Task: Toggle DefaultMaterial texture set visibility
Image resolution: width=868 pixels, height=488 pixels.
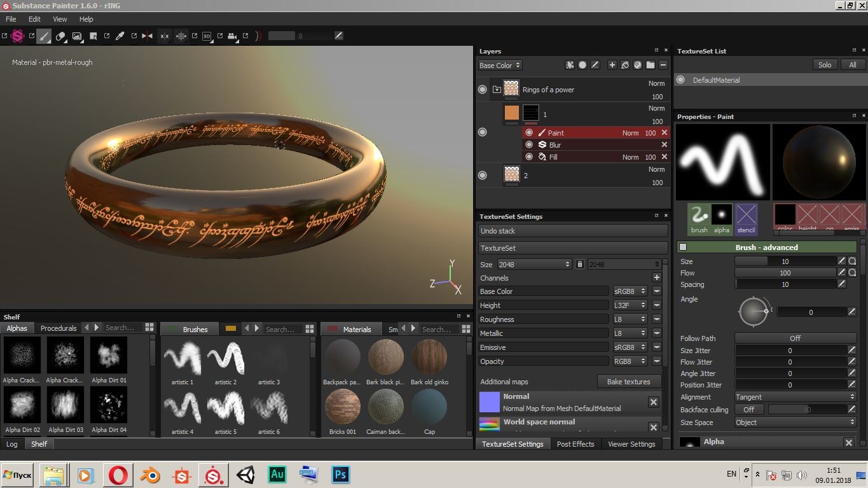Action: [680, 80]
